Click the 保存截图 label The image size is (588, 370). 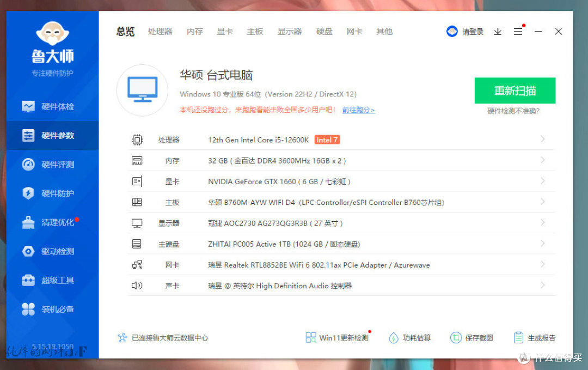479,338
